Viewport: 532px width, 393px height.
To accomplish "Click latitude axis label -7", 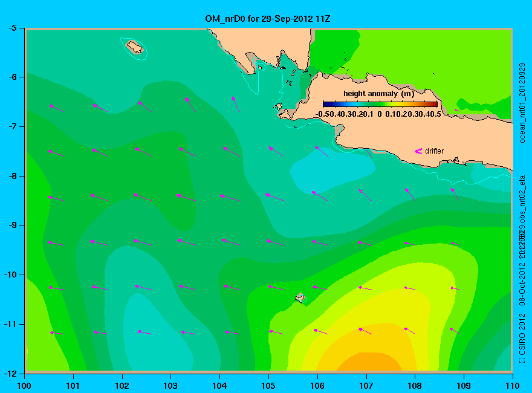I will (x=12, y=126).
